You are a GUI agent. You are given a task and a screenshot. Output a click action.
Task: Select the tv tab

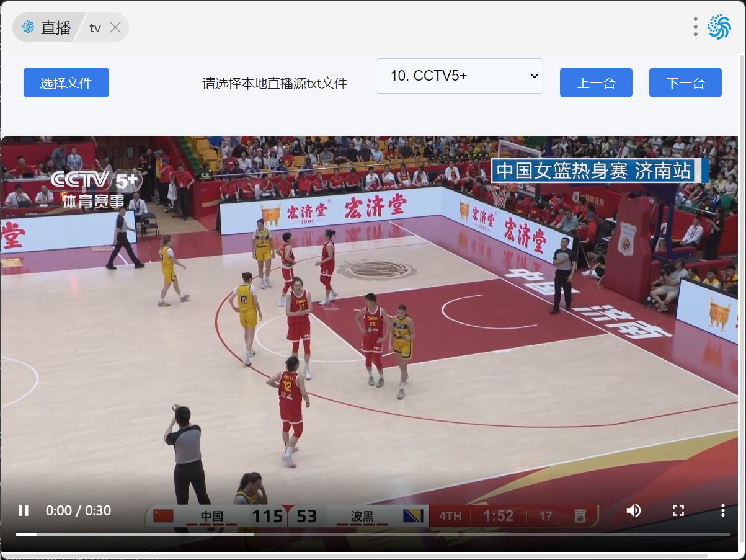point(95,28)
